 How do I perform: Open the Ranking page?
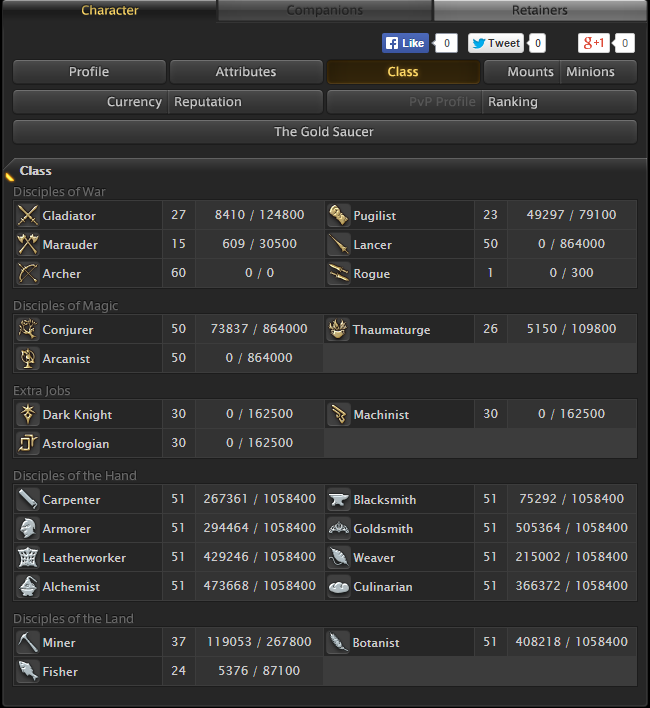click(x=560, y=102)
